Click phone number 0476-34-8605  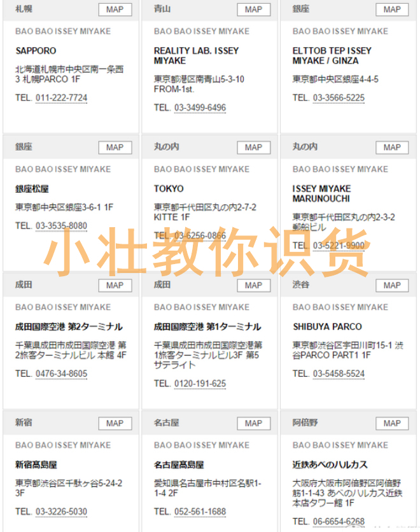61,374
